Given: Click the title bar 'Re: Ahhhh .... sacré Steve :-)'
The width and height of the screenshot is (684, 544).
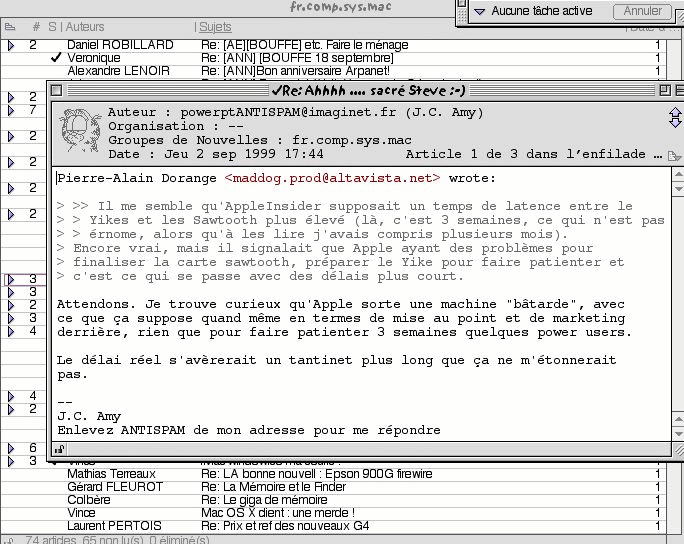Looking at the screenshot, I should pos(369,90).
